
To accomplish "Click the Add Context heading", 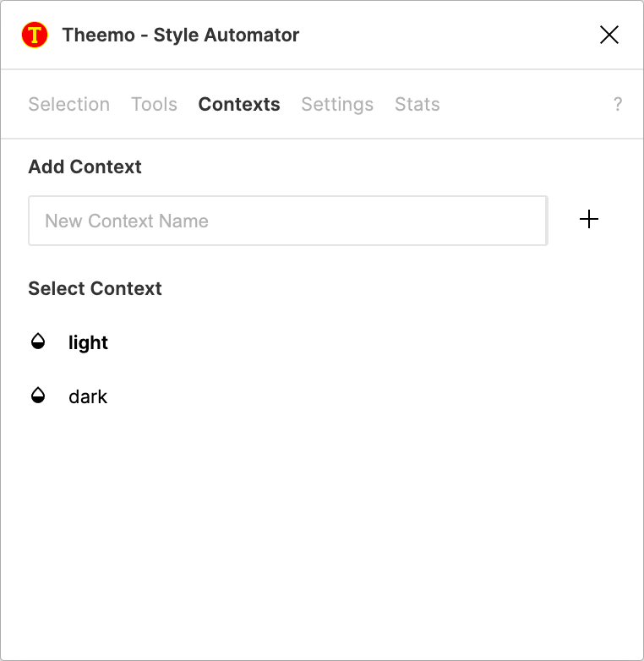I will coord(85,167).
